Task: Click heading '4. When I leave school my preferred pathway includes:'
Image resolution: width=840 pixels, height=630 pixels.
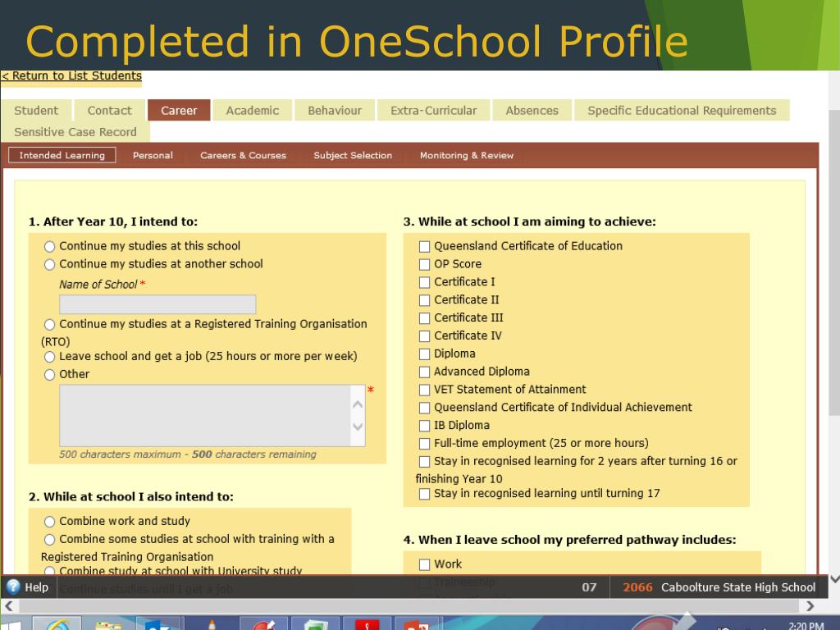Action: pos(569,540)
